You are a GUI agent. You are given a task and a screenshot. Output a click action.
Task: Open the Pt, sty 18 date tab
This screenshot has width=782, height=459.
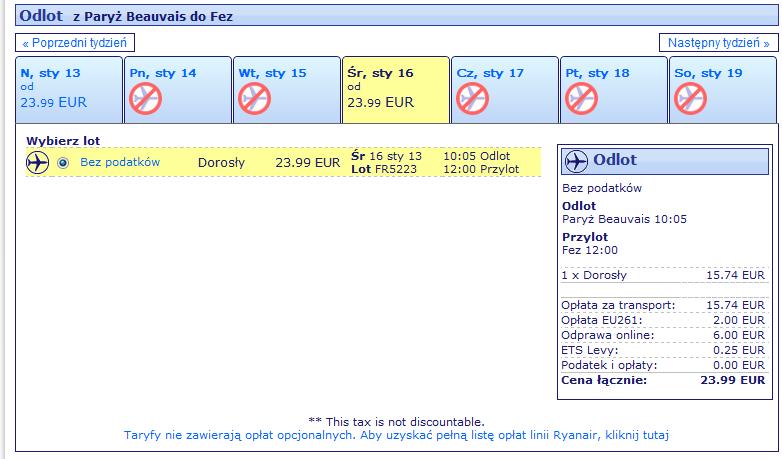click(x=614, y=90)
